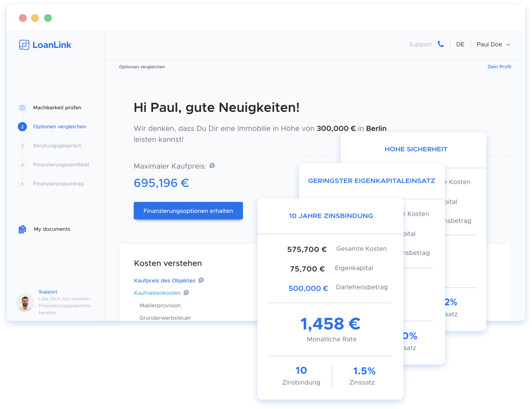The image size is (532, 409).
Task: Open the Paul Doe user dropdown
Action: click(x=493, y=44)
